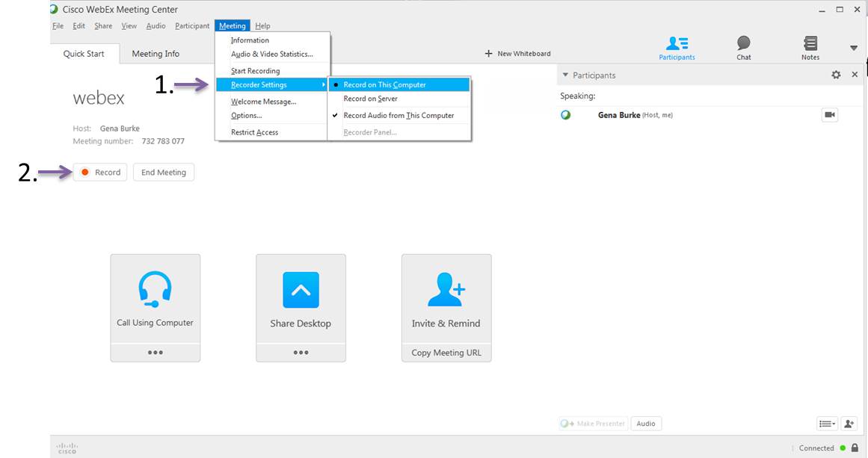868x458 pixels.
Task: Switch to the Meeting Info tab
Action: tap(156, 54)
